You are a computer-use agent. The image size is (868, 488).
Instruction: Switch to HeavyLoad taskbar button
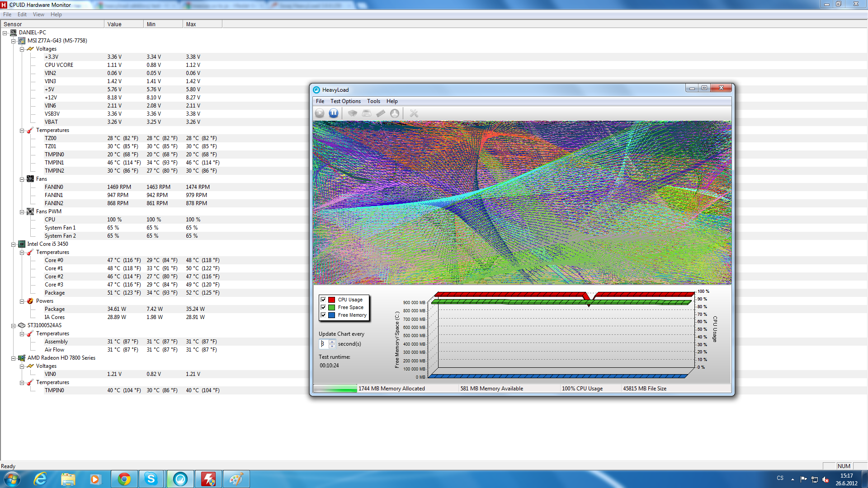pos(180,479)
